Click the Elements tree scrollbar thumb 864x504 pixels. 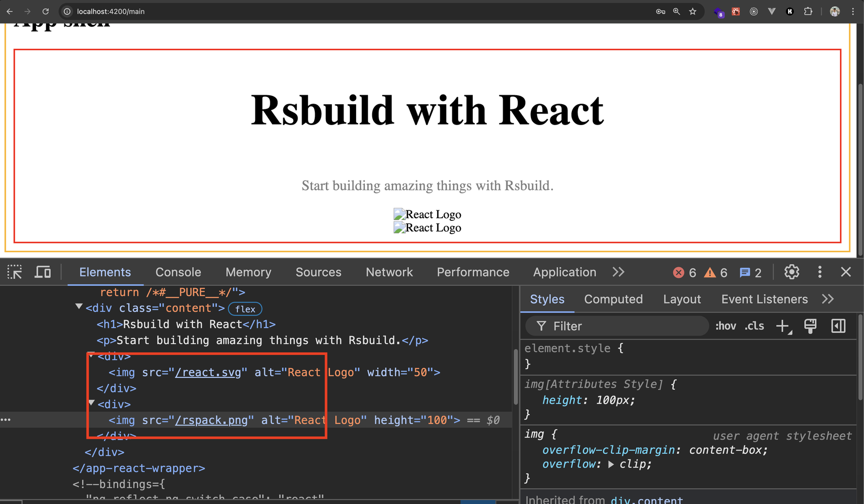pyautogui.click(x=515, y=377)
